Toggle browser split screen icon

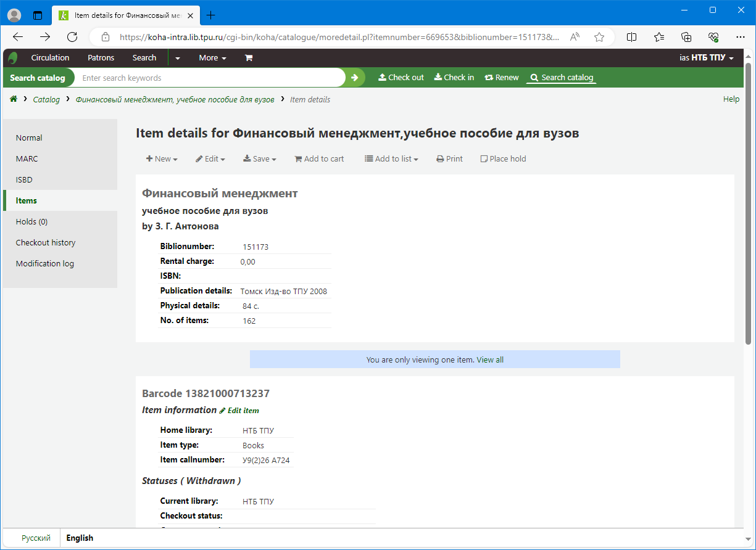(631, 37)
